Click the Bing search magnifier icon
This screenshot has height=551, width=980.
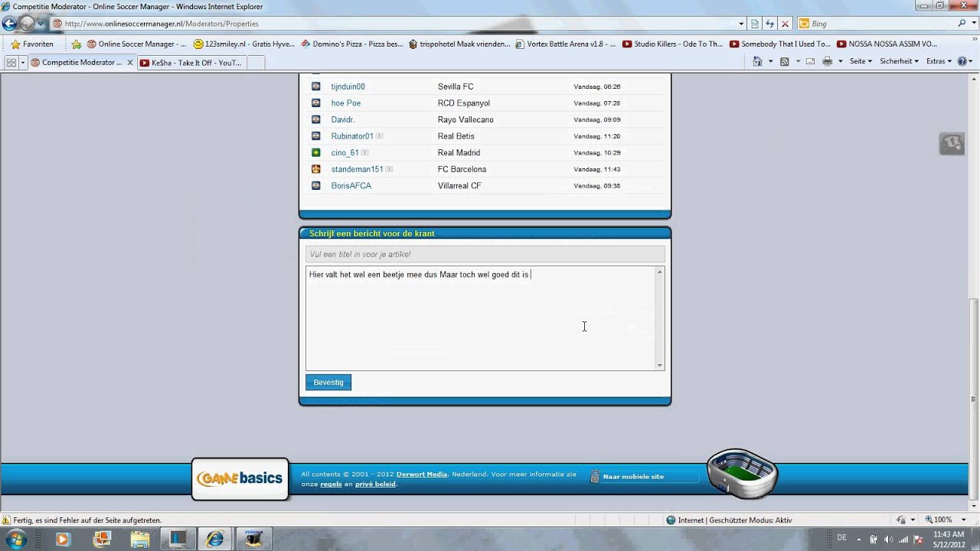[x=962, y=24]
